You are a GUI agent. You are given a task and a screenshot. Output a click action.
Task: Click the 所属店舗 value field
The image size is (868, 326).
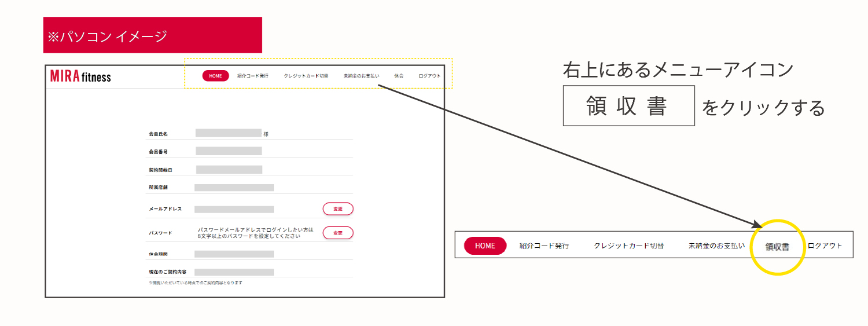(234, 188)
